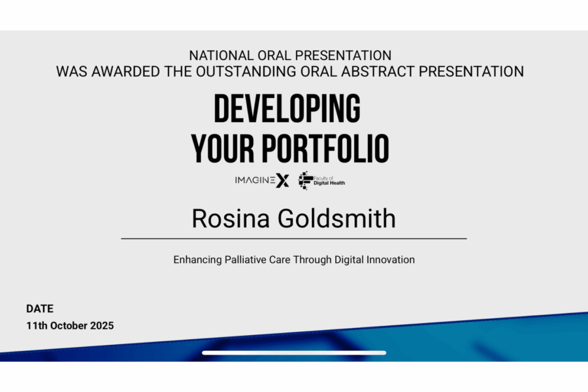
Task: Click 'Enhancing Palliative Care Through Digital Innovation'
Action: tap(293, 259)
